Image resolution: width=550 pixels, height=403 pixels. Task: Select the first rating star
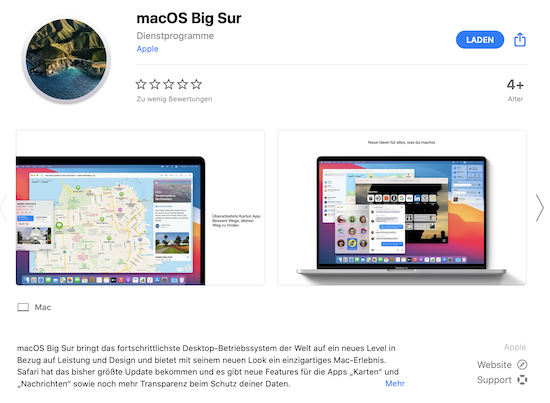(x=141, y=84)
